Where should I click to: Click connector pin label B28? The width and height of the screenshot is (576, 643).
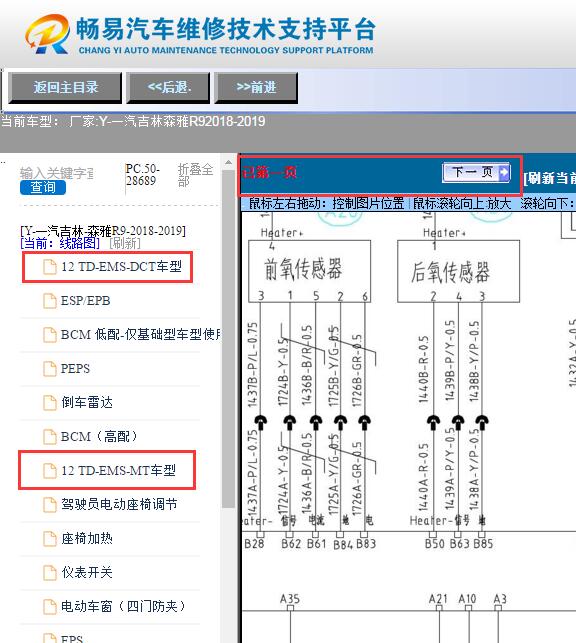254,544
